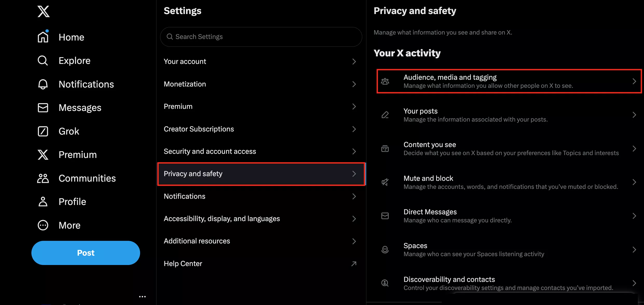Open Your account settings

[x=261, y=62]
